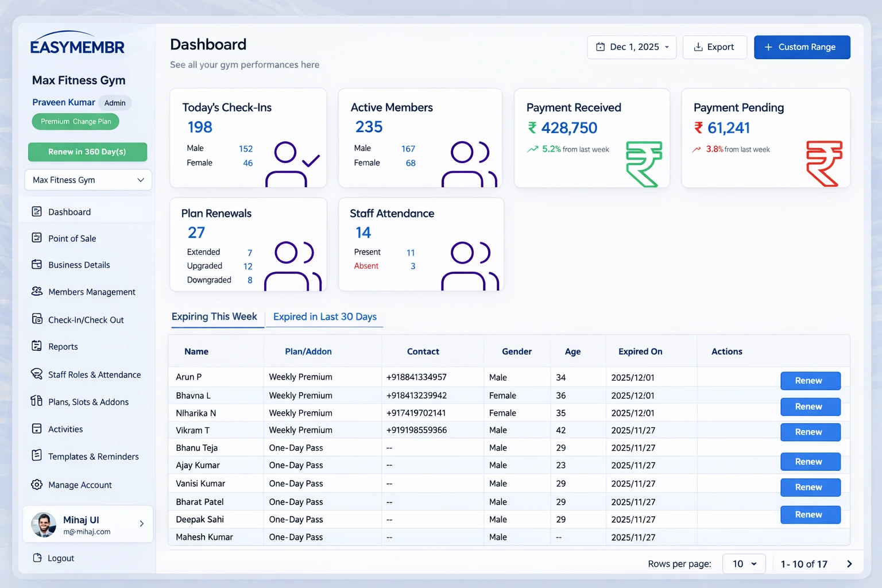
Task: Expand the rows per page dropdown
Action: (744, 564)
